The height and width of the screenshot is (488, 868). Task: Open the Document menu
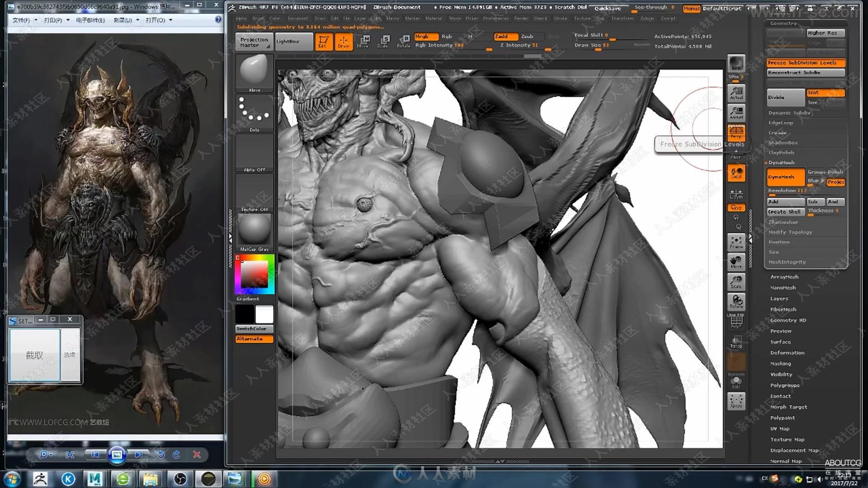pos(297,19)
